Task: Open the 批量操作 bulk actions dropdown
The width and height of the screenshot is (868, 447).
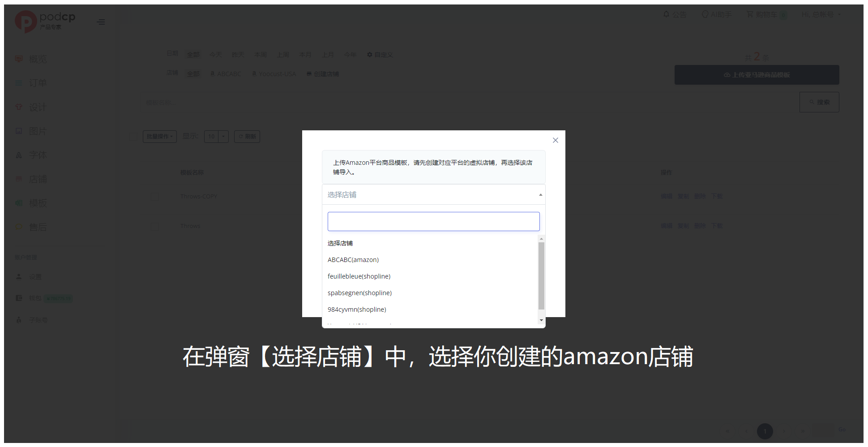Action: [x=160, y=137]
